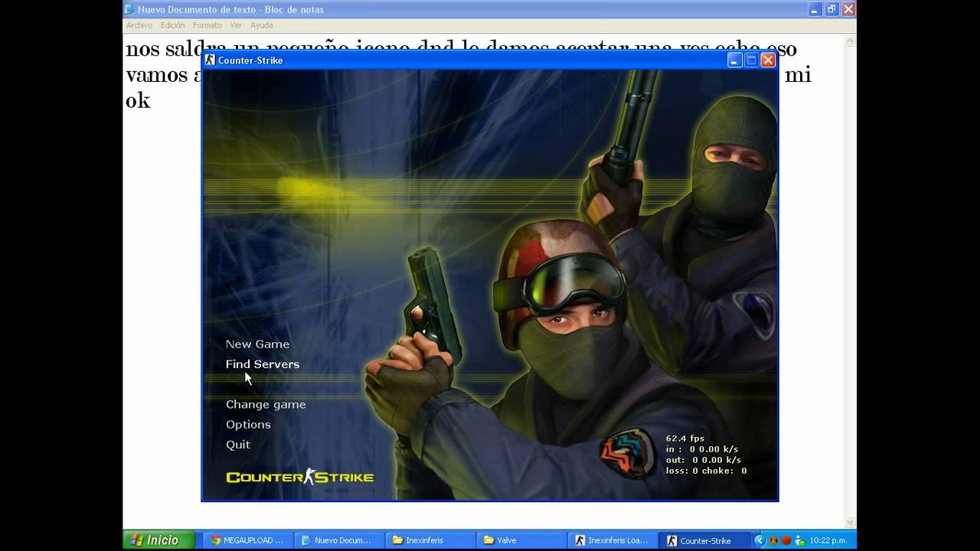Viewport: 980px width, 551px height.
Task: Restore down the Bloc de notas window
Action: coord(831,9)
